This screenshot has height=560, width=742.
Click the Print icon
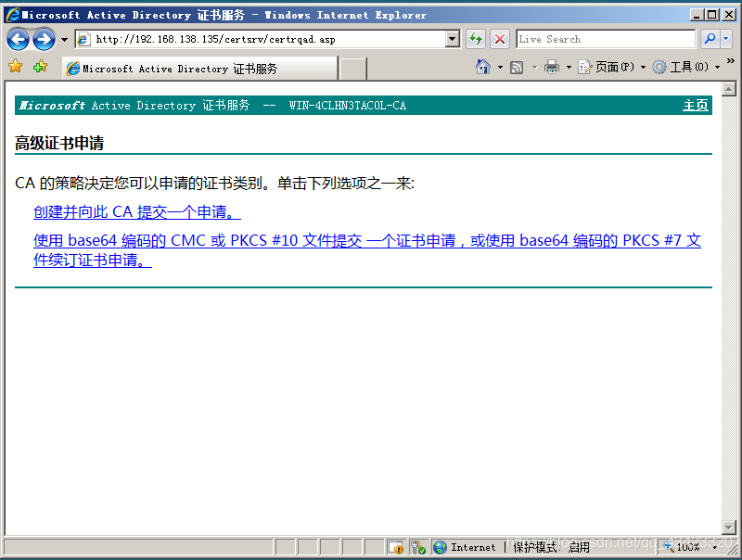(x=552, y=68)
